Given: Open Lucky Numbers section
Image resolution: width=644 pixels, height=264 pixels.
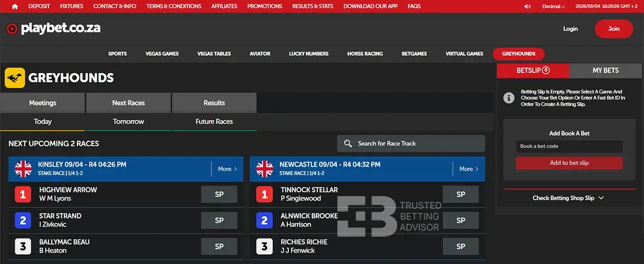Looking at the screenshot, I should [308, 54].
